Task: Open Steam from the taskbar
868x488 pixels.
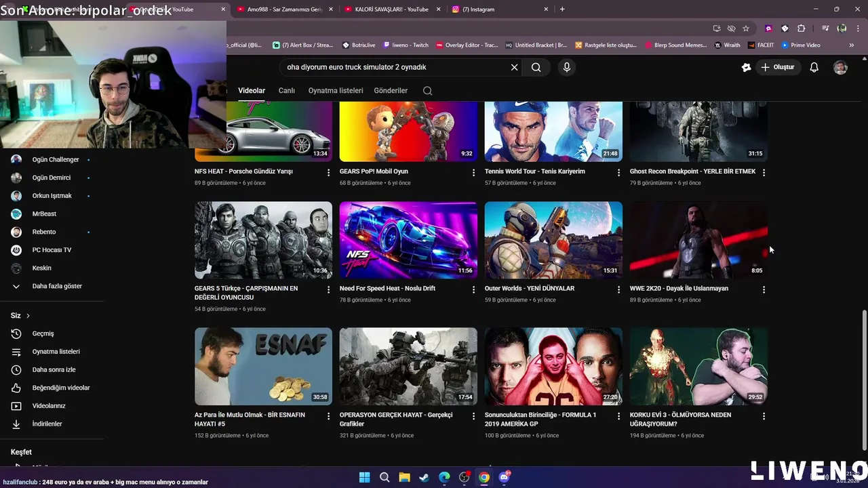Action: point(424,477)
